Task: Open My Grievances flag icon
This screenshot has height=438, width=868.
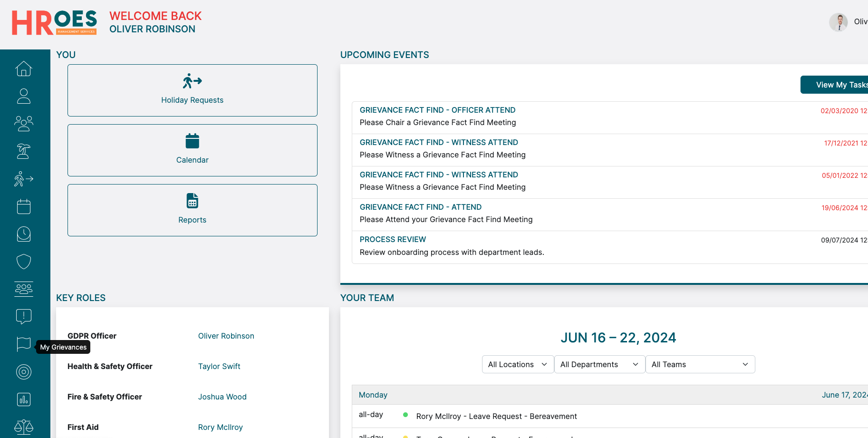Action: coord(24,344)
